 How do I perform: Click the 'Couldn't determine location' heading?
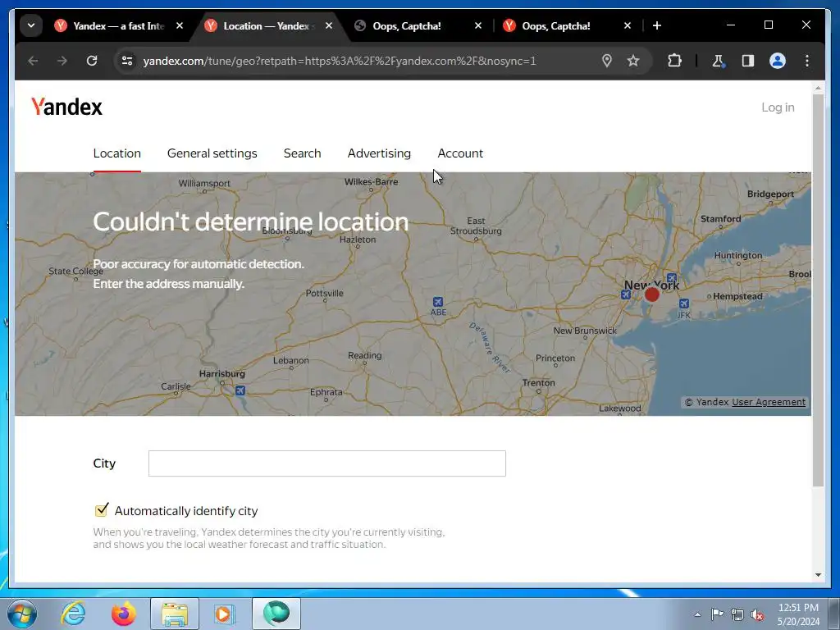click(251, 221)
